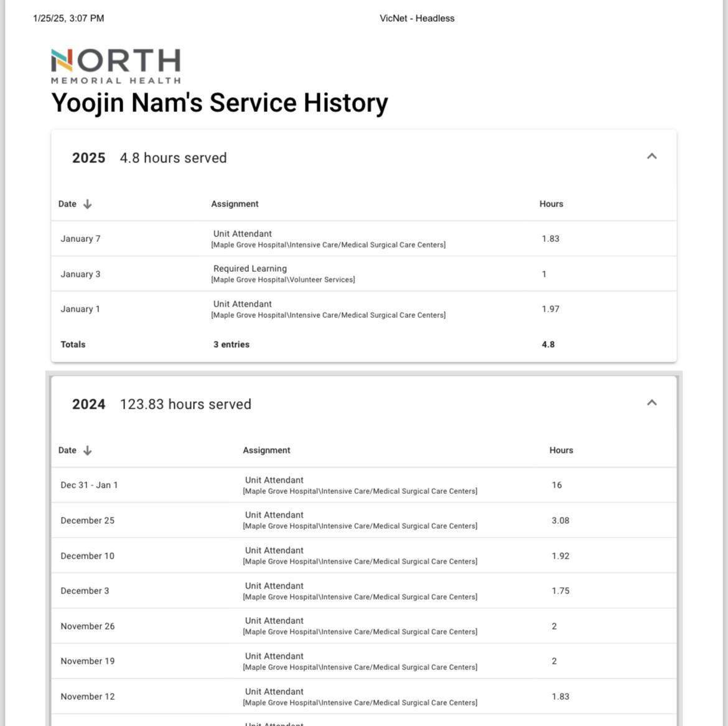Screen dimensions: 728x726
Task: Click the North Memorial Health logo
Action: click(116, 66)
